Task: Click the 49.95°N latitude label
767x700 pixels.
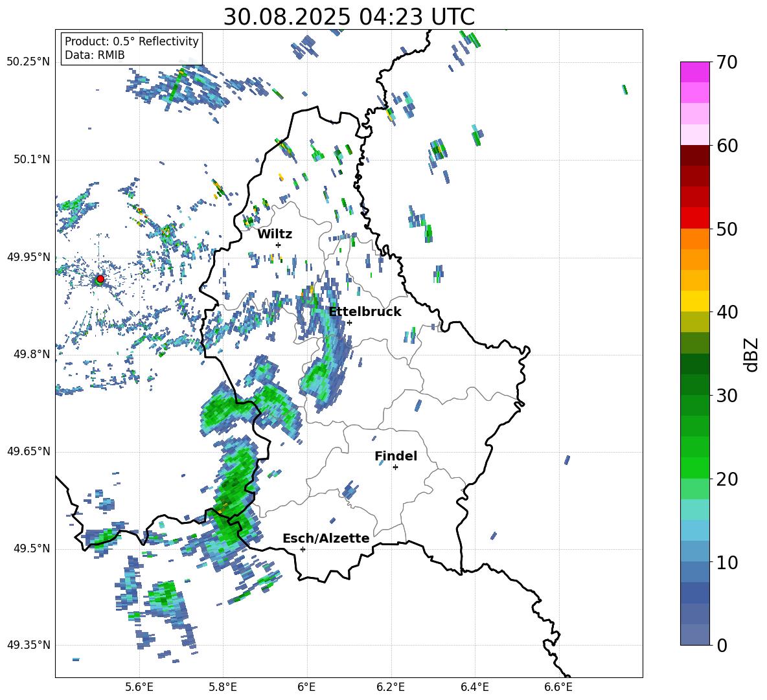Action: [29, 257]
